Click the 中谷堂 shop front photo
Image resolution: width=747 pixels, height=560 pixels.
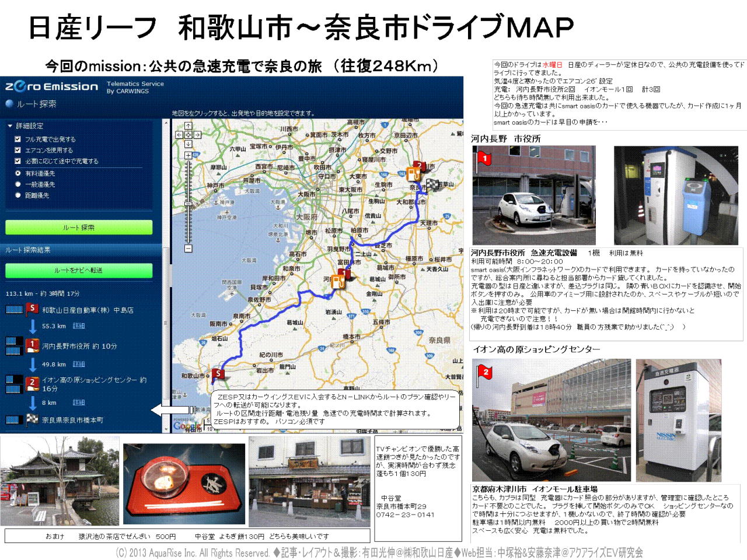tap(309, 481)
